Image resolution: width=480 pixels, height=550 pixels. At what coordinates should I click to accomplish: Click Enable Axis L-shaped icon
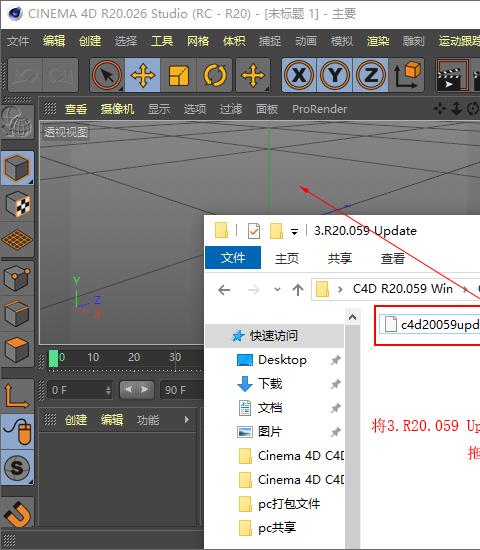[17, 396]
